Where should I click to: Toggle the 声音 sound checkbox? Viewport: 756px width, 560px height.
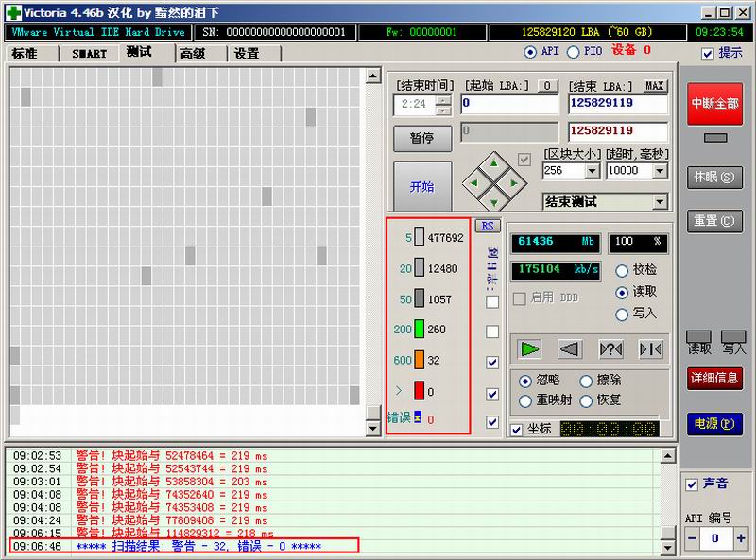[x=693, y=484]
